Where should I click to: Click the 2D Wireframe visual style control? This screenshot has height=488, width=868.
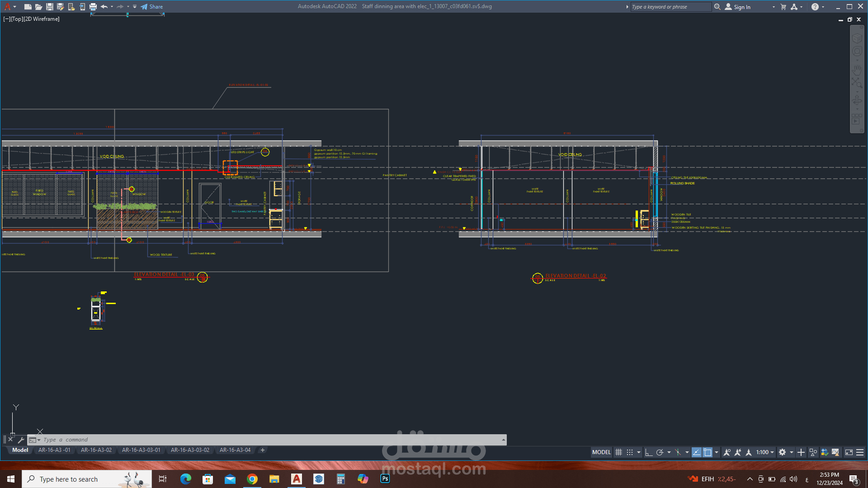click(x=41, y=19)
